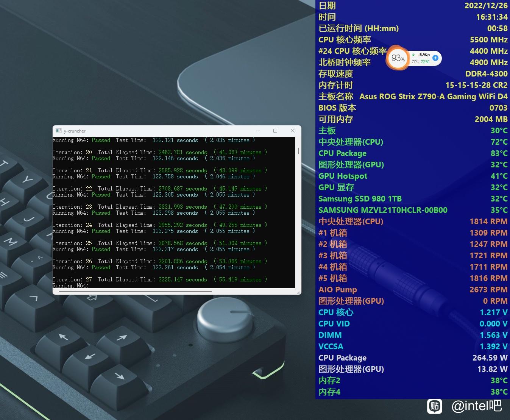Viewport: 510px width, 420px height.
Task: Click the GPU Hotspot 41°C row
Action: pyautogui.click(x=413, y=176)
